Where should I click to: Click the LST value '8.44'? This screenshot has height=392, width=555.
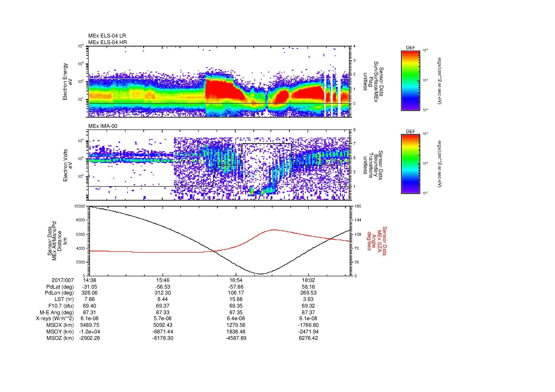point(163,300)
